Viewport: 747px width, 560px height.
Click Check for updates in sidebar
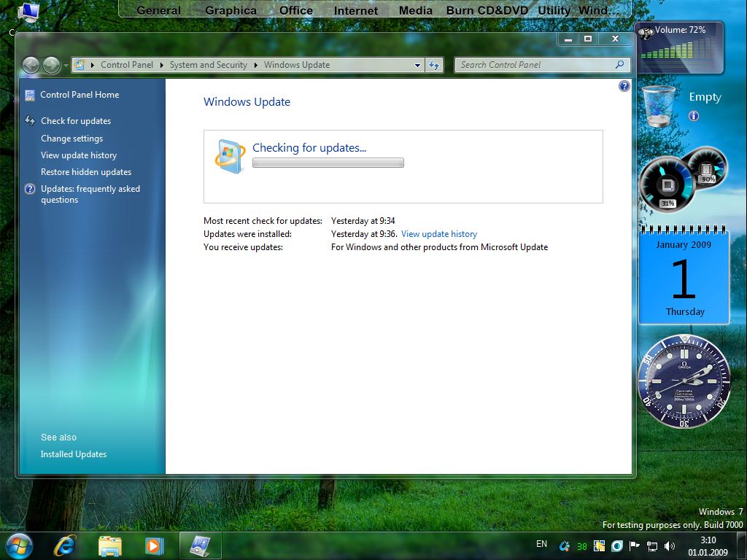tap(76, 121)
